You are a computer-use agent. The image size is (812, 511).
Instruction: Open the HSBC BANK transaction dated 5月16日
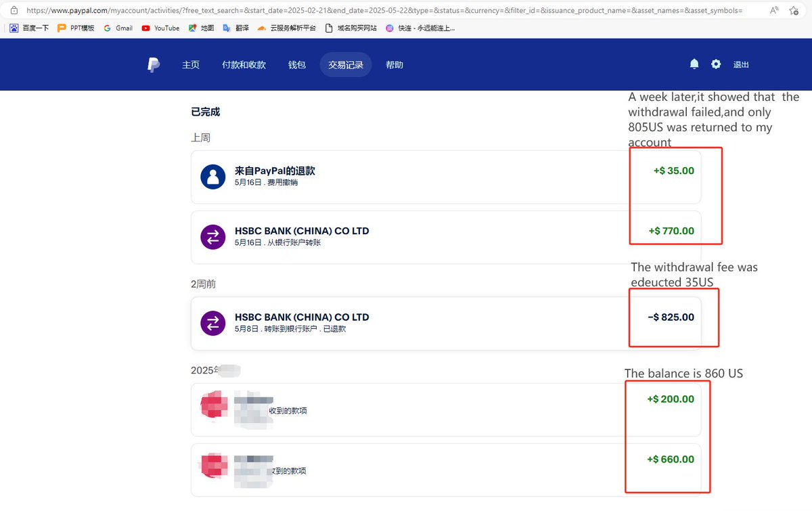pos(446,237)
